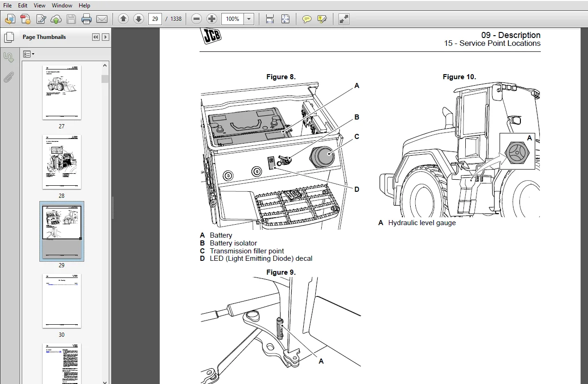The image size is (588, 384).
Task: Click the 100% zoom value field
Action: click(232, 19)
